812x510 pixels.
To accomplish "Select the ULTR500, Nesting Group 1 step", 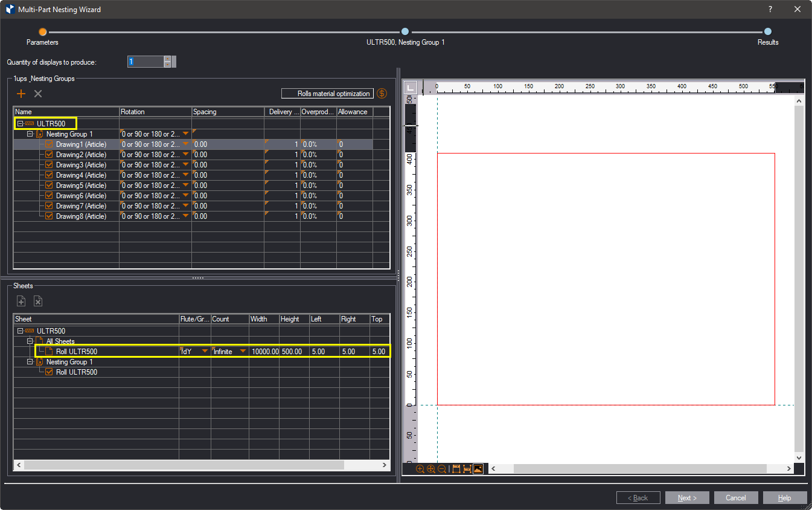I will pyautogui.click(x=405, y=32).
